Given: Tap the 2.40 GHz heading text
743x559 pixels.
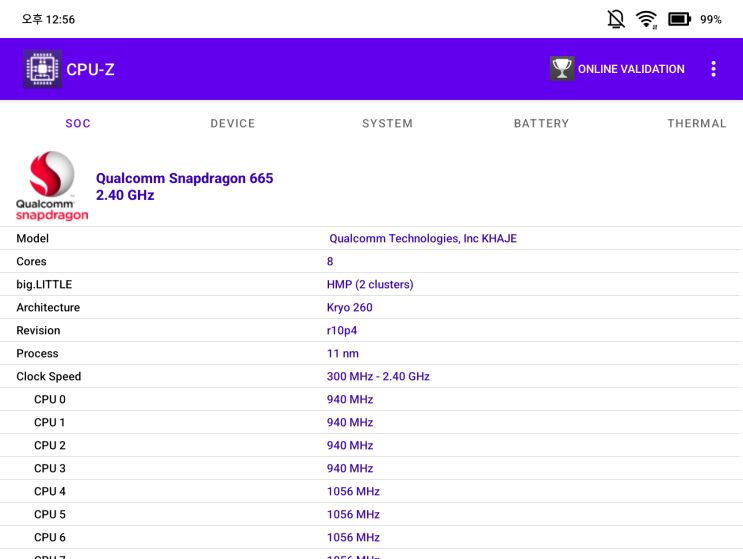Looking at the screenshot, I should 125,195.
